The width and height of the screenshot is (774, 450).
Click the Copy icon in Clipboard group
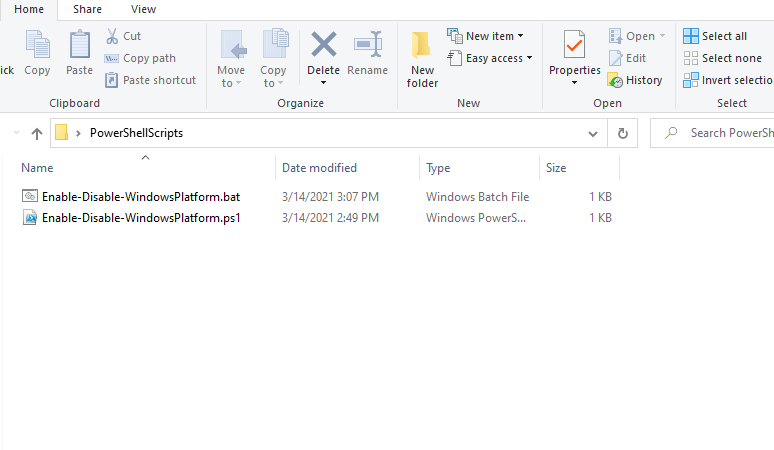tap(38, 44)
